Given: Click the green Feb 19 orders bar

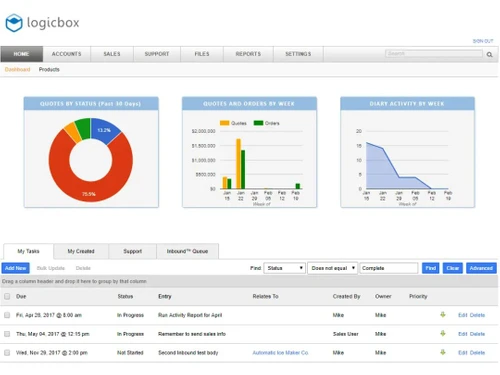Looking at the screenshot, I should point(298,186).
